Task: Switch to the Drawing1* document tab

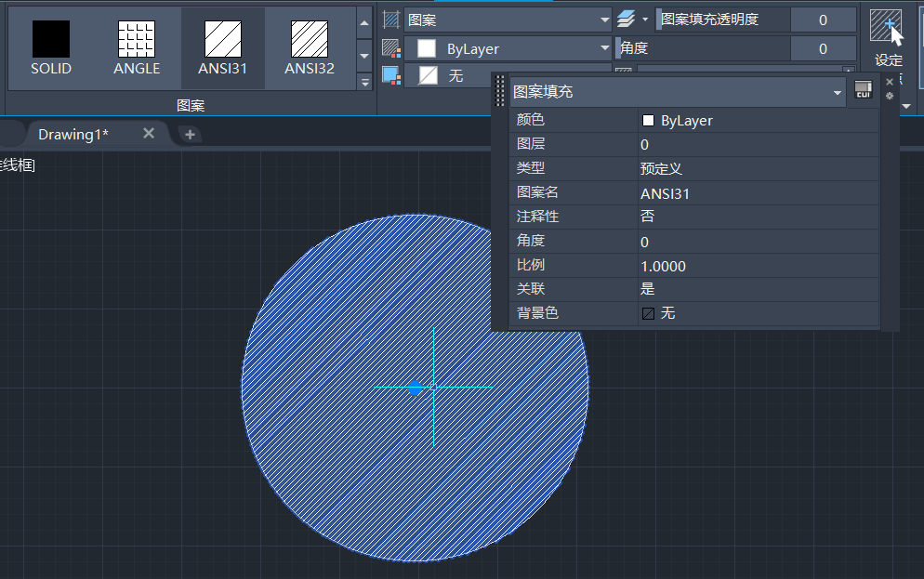Action: (73, 134)
